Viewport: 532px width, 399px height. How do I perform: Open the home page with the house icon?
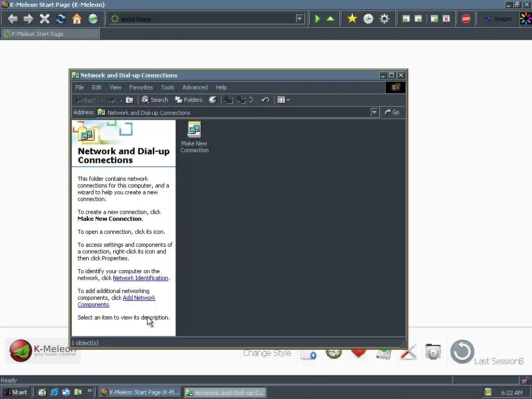tap(77, 19)
